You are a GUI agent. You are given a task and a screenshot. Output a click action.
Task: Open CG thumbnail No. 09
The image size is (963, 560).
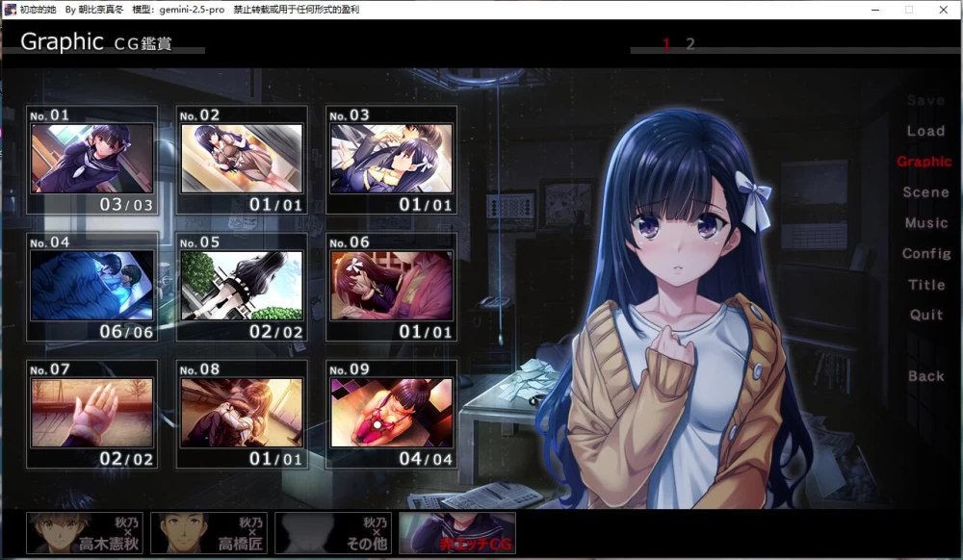click(391, 414)
